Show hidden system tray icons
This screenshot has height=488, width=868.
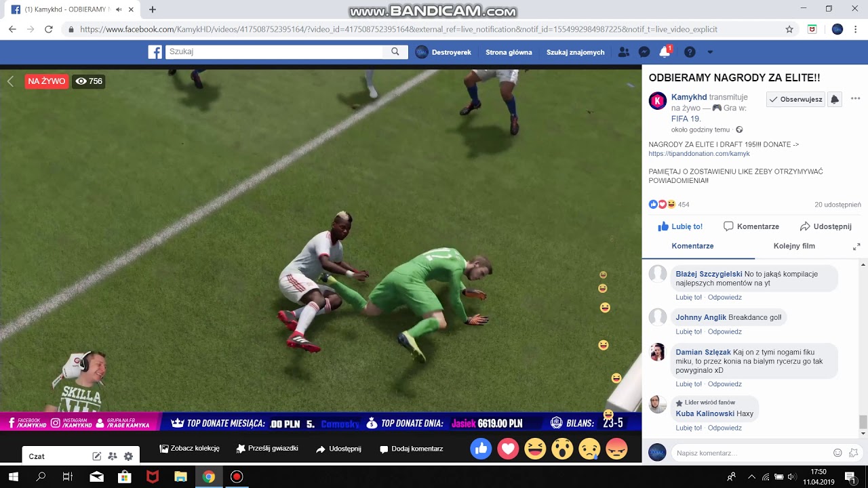pos(751,476)
